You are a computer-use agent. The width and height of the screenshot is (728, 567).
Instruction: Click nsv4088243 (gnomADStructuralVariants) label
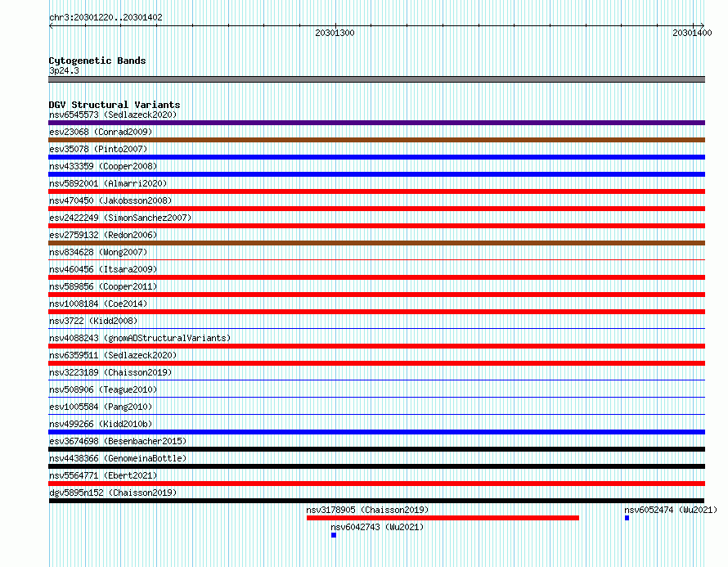[x=140, y=338]
